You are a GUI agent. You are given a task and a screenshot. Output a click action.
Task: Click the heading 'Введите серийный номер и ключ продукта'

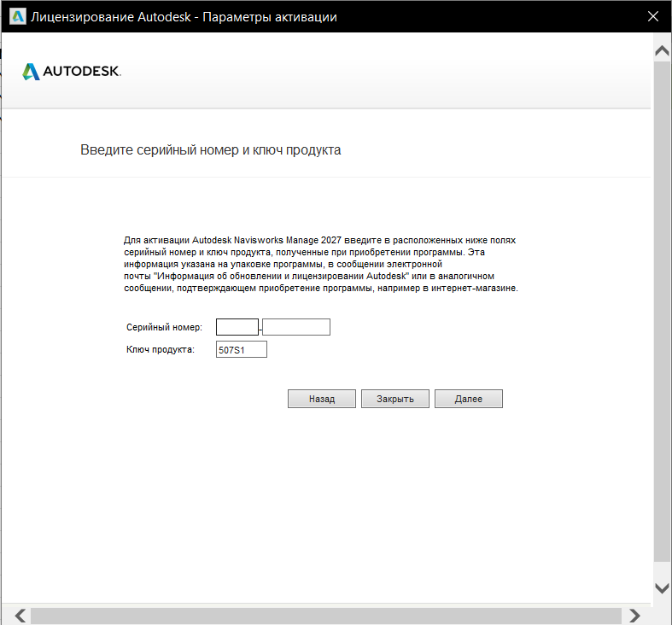[210, 150]
